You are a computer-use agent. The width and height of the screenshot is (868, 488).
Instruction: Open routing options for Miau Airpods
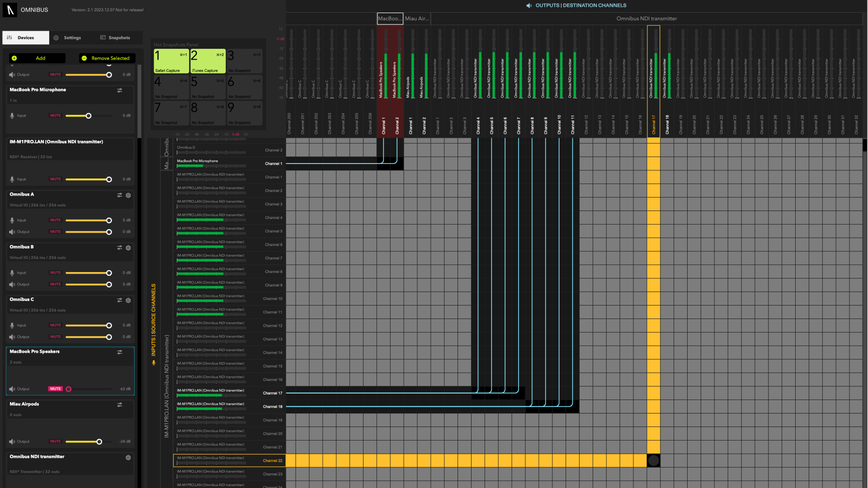(x=120, y=405)
